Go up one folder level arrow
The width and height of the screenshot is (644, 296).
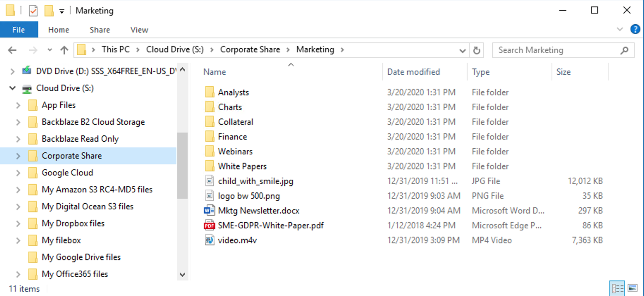tap(64, 50)
